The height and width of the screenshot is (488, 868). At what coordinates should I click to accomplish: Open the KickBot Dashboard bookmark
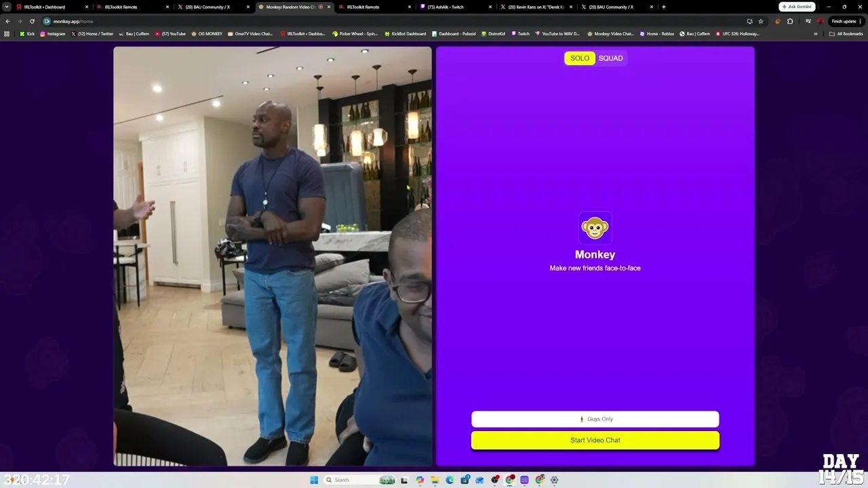[x=405, y=34]
